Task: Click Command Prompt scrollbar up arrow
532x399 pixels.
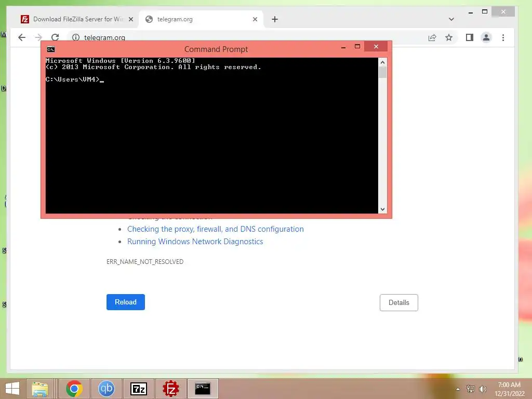Action: (383, 62)
